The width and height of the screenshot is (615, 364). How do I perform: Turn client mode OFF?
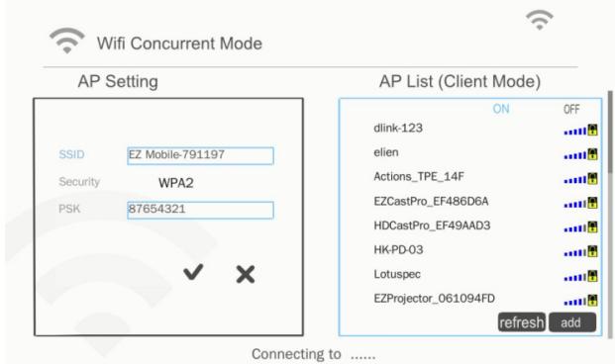tap(571, 109)
